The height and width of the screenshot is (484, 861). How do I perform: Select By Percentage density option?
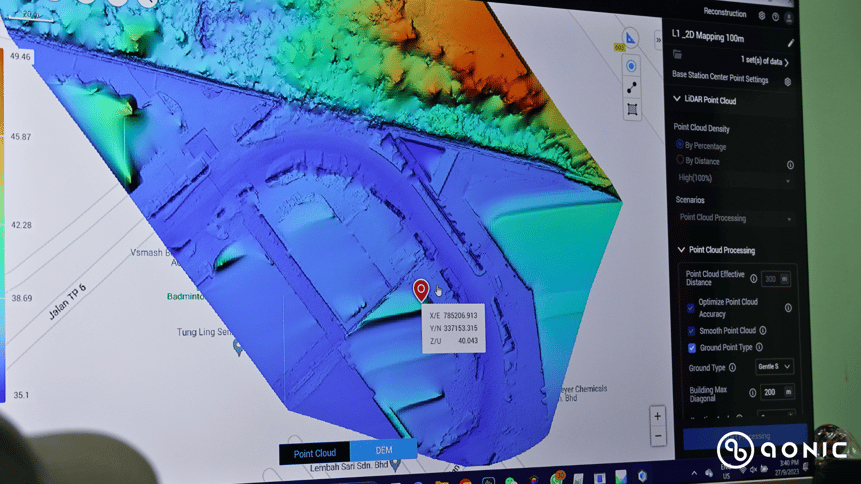click(680, 145)
